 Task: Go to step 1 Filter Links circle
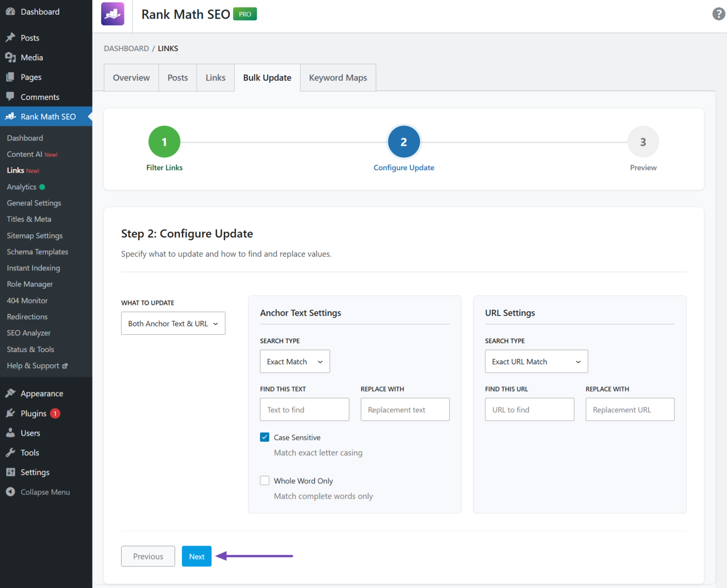[164, 142]
